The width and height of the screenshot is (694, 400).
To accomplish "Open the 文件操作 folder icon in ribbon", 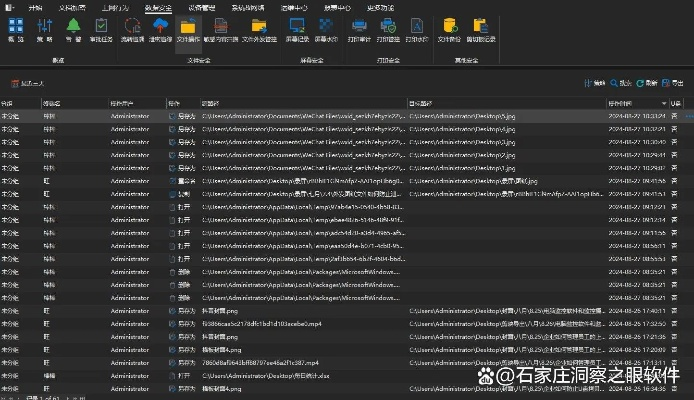I will coord(188,31).
